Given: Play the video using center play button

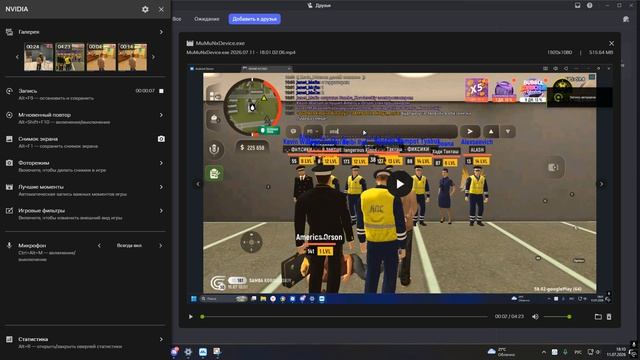Looking at the screenshot, I should (x=400, y=184).
